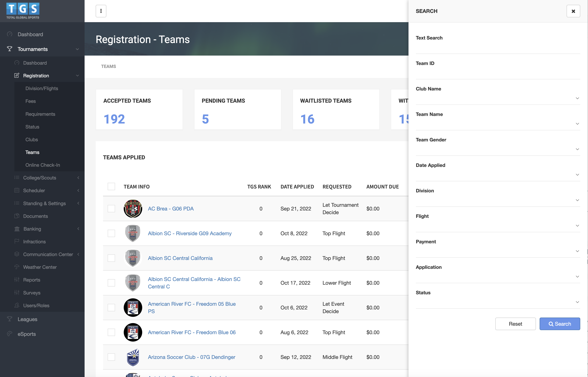Open Online Check-In menu item

(x=43, y=165)
